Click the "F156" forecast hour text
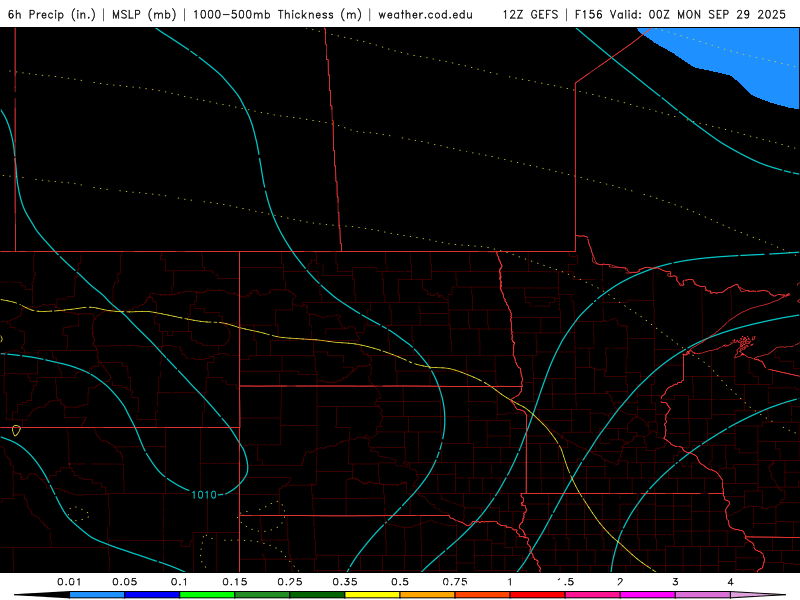 [588, 14]
